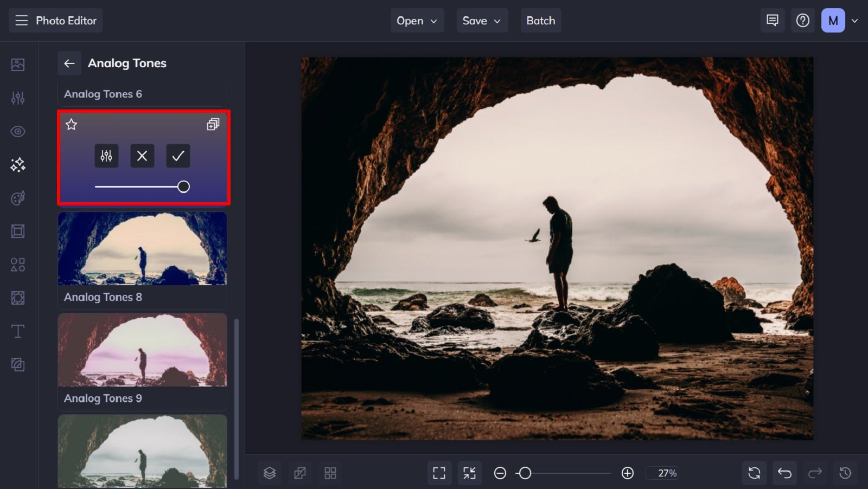The image size is (868, 489).
Task: Open the Layers panel at bottom left
Action: click(x=270, y=472)
